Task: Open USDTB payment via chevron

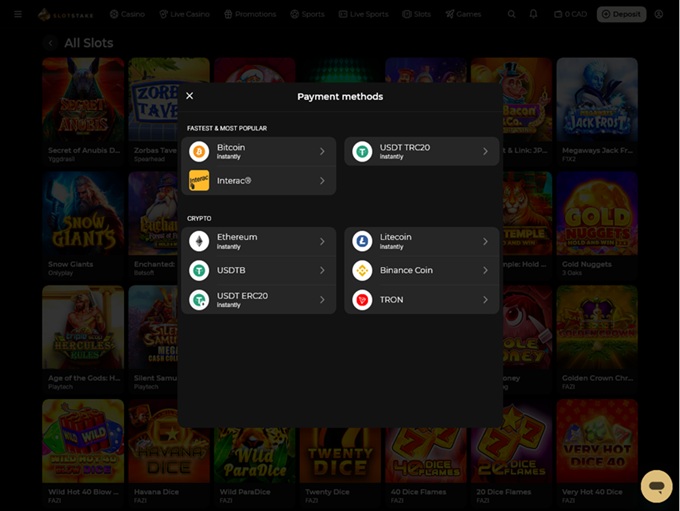Action: 322,270
